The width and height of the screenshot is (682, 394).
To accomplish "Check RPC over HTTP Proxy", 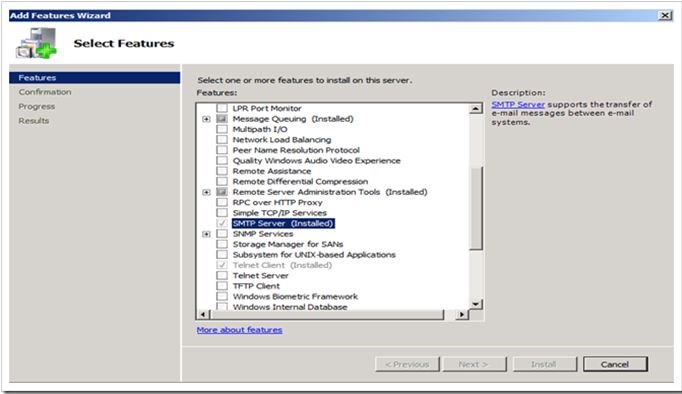I will tap(222, 202).
